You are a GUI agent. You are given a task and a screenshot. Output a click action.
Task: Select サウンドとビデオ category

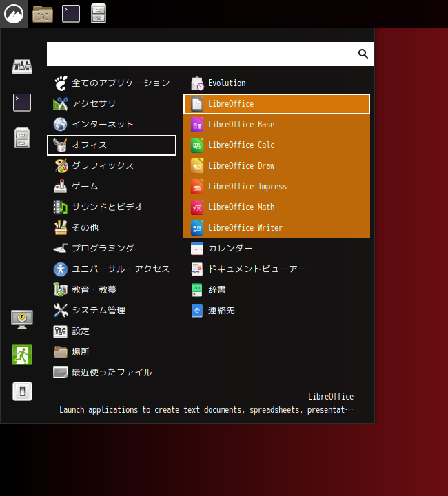[x=112, y=207]
